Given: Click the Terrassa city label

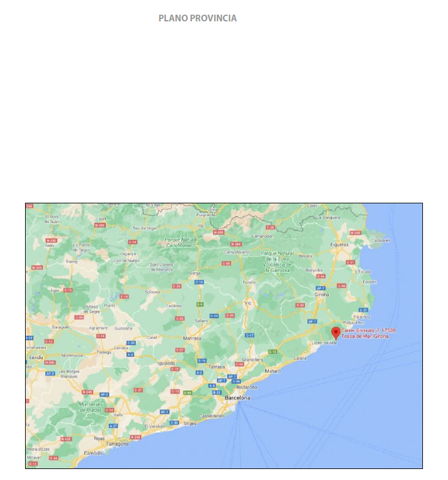Looking at the screenshot, I should click(x=217, y=367).
